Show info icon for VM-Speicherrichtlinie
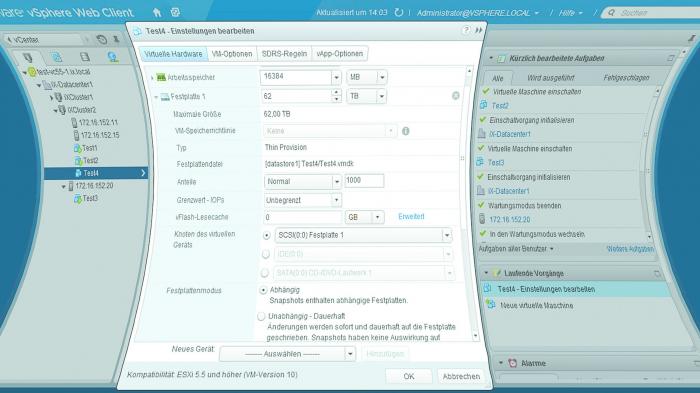700x393 pixels. 405,131
